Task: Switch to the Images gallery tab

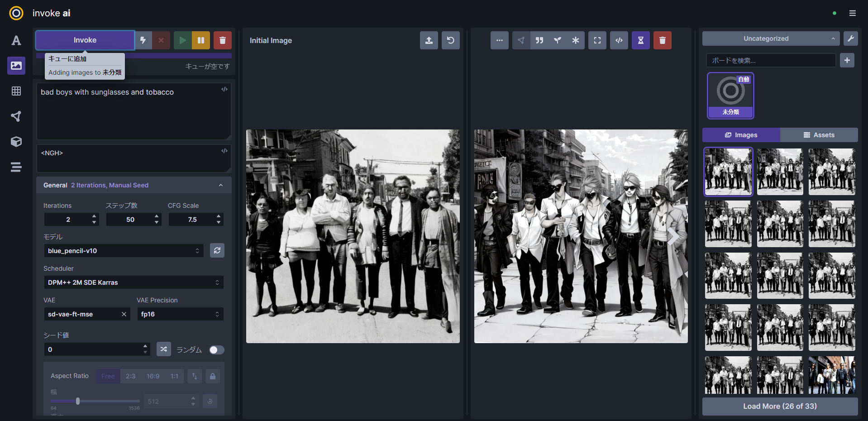Action: (741, 135)
